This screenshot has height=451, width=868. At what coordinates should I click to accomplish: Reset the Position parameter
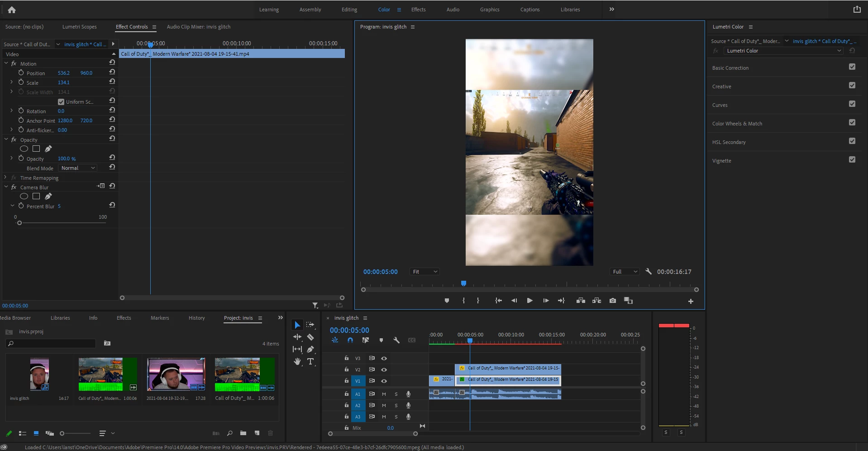[x=112, y=72]
